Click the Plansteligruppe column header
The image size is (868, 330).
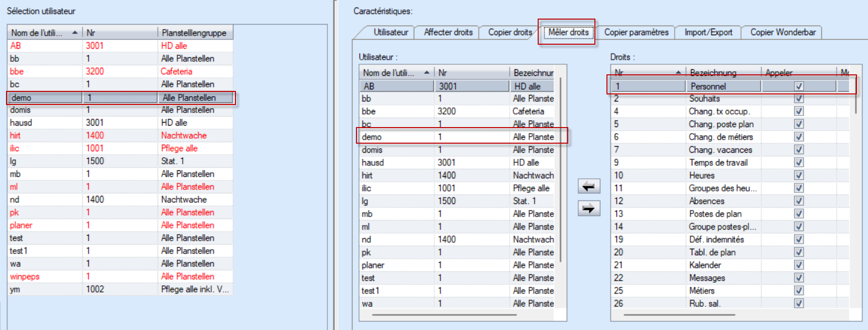(x=194, y=33)
